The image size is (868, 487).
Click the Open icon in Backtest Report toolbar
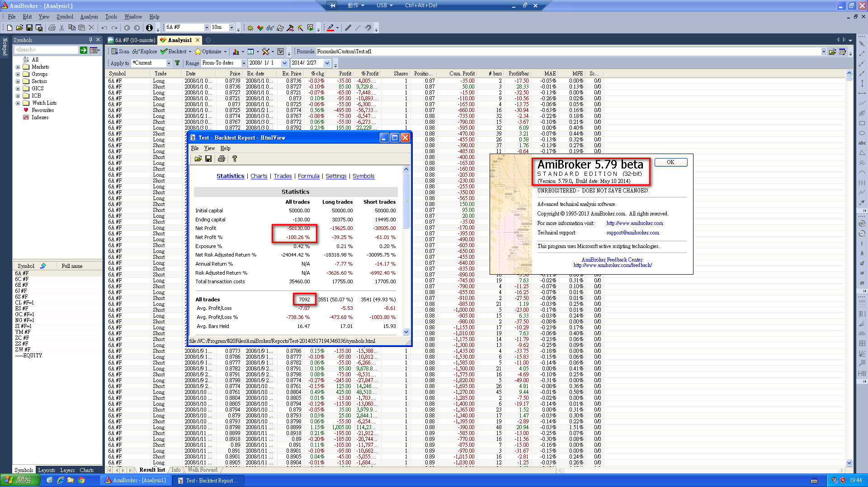[x=198, y=159]
